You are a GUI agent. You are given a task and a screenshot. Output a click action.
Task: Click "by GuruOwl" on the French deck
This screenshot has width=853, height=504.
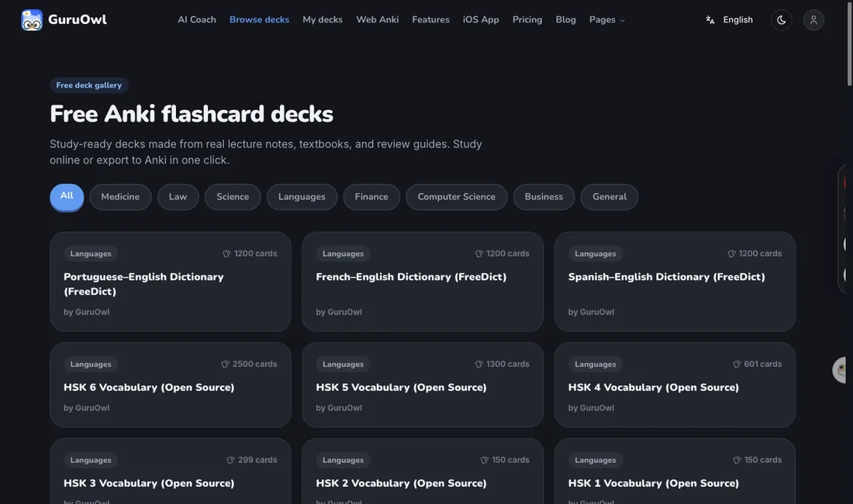pyautogui.click(x=338, y=312)
